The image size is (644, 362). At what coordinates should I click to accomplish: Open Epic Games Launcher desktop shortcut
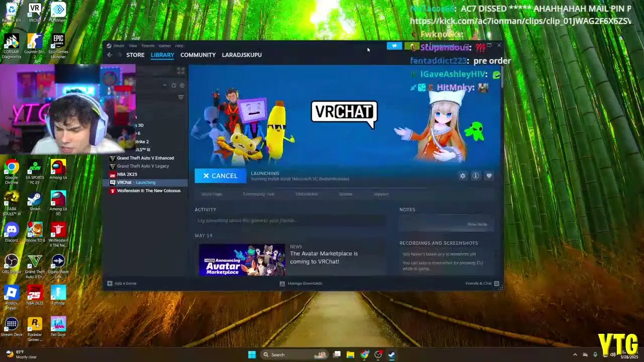pos(58,47)
